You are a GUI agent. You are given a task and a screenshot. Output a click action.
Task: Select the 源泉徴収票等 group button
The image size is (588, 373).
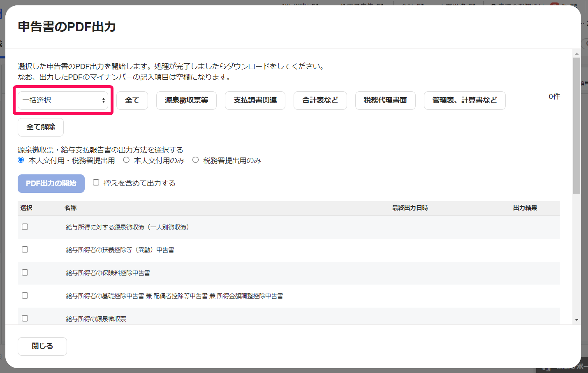coord(187,100)
